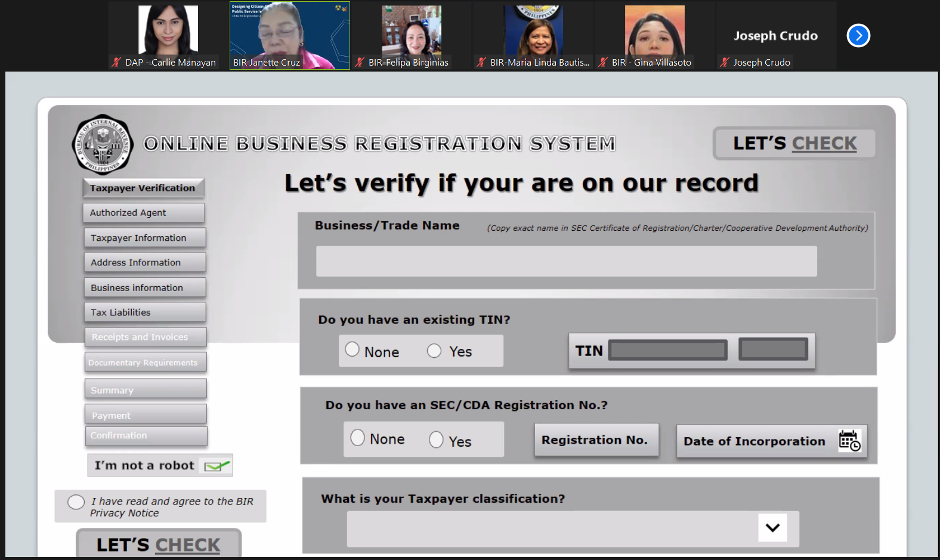Click the muted mic icon beside BIR-Felipa Birginias
The height and width of the screenshot is (560, 940).
[360, 62]
